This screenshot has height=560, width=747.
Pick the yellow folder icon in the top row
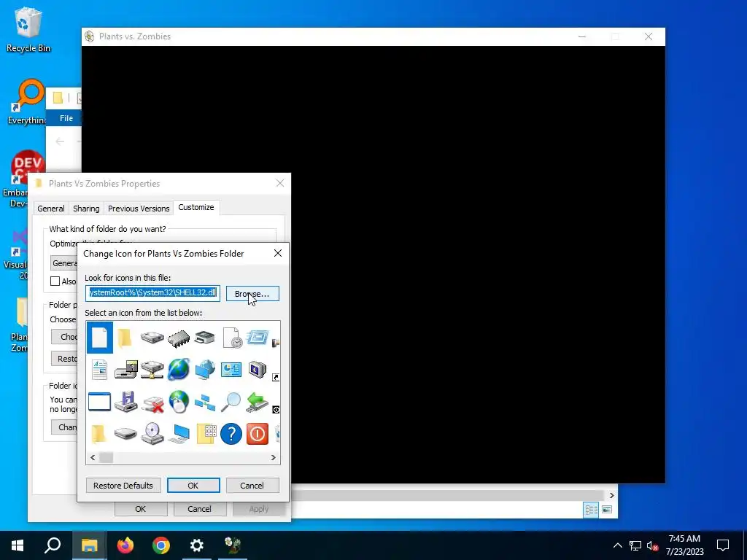click(125, 338)
